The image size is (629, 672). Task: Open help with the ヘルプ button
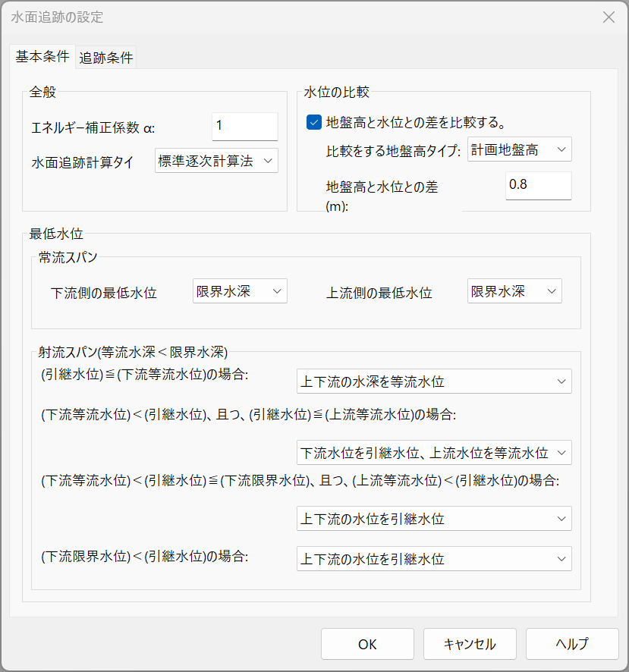coord(571,644)
